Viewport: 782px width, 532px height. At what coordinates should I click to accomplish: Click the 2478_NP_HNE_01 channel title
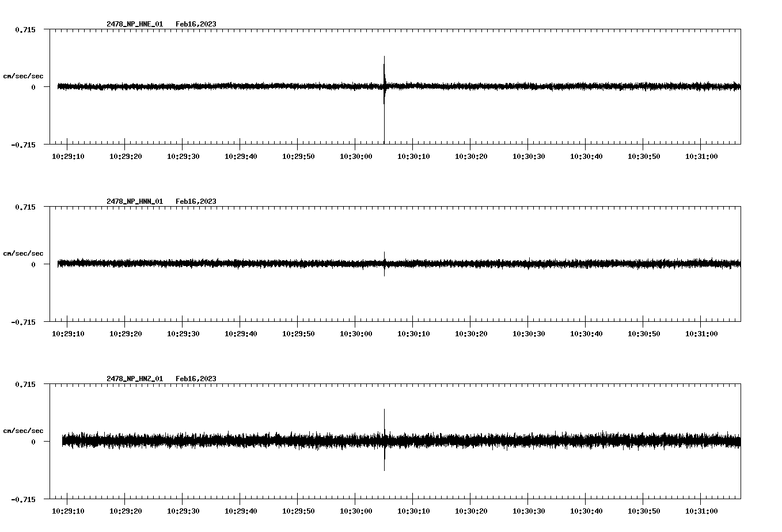coord(135,24)
